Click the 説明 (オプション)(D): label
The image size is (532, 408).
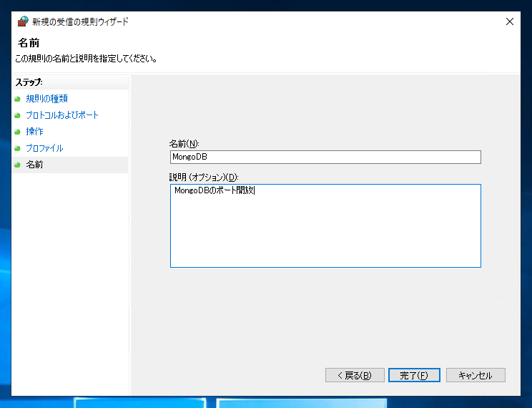pyautogui.click(x=204, y=177)
